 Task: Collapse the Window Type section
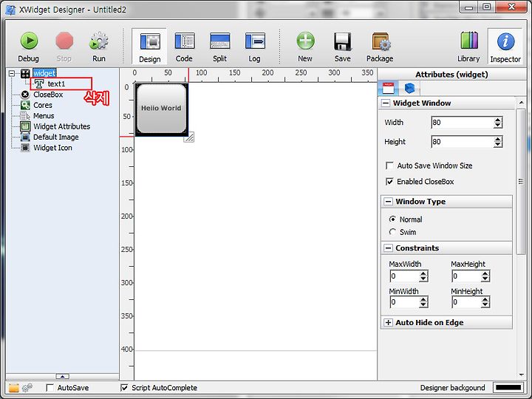pyautogui.click(x=388, y=202)
